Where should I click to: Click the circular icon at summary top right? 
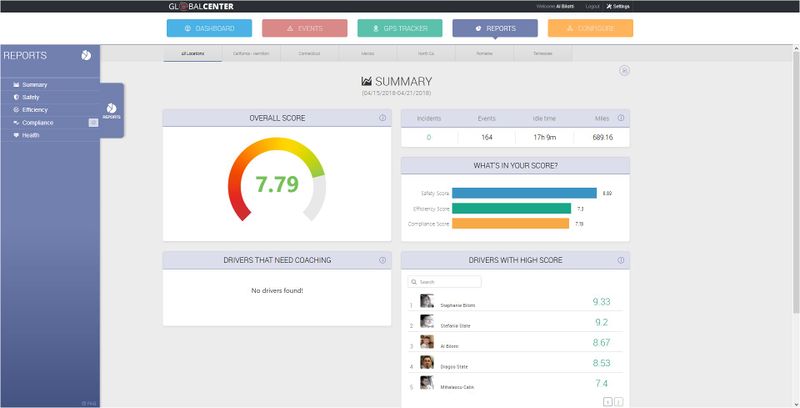(x=624, y=71)
